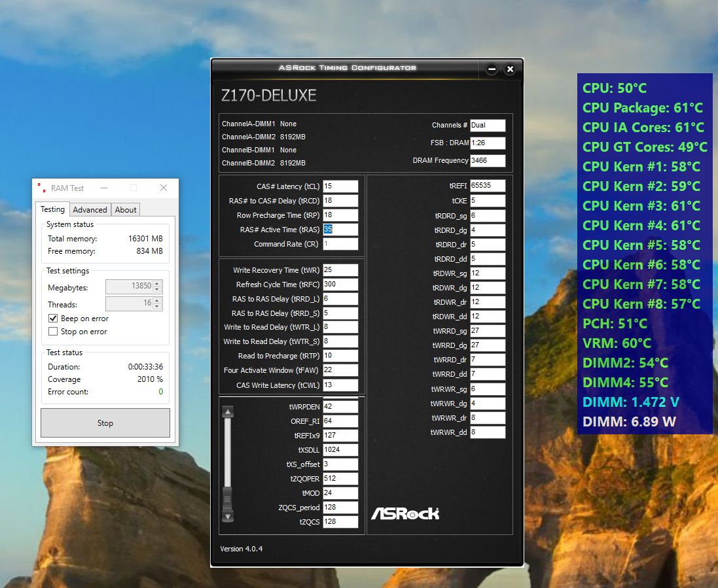718x588 pixels.
Task: Click the tCKE value field
Action: click(x=488, y=201)
